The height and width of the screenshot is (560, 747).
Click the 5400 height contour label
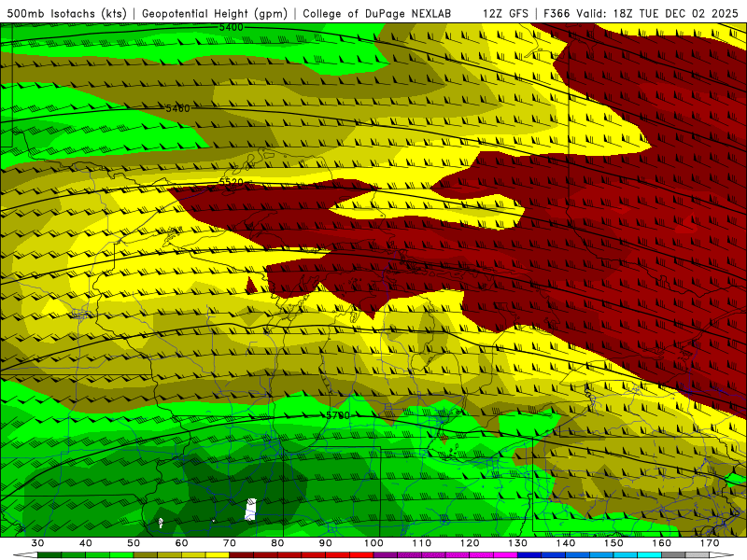click(x=231, y=28)
